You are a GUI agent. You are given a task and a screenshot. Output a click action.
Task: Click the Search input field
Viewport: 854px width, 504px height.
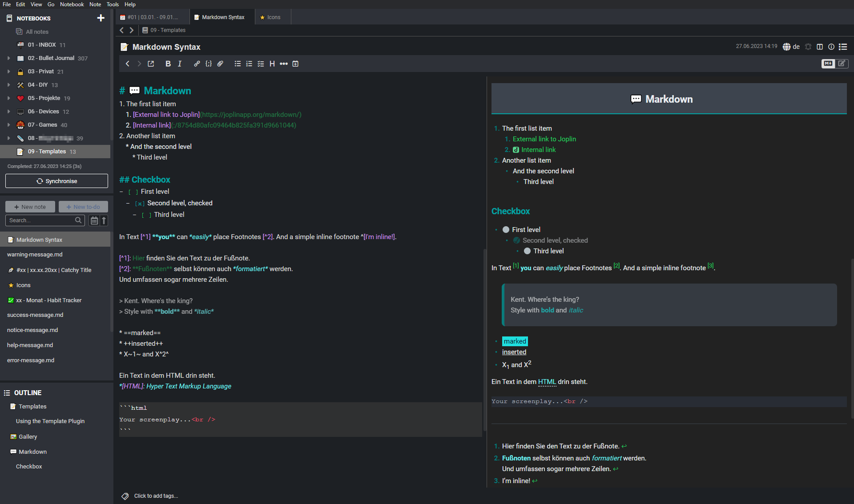tap(42, 220)
